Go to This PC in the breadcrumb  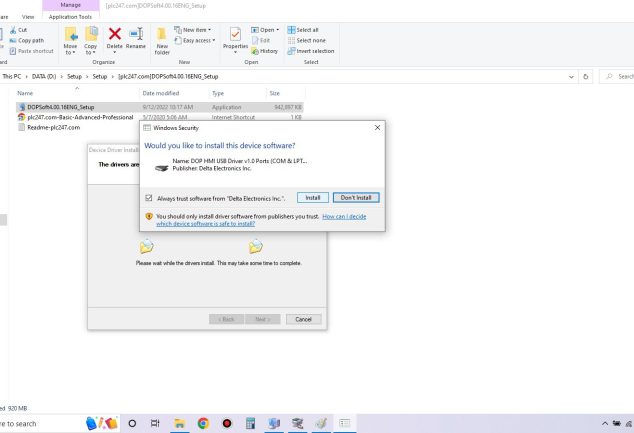pos(12,76)
